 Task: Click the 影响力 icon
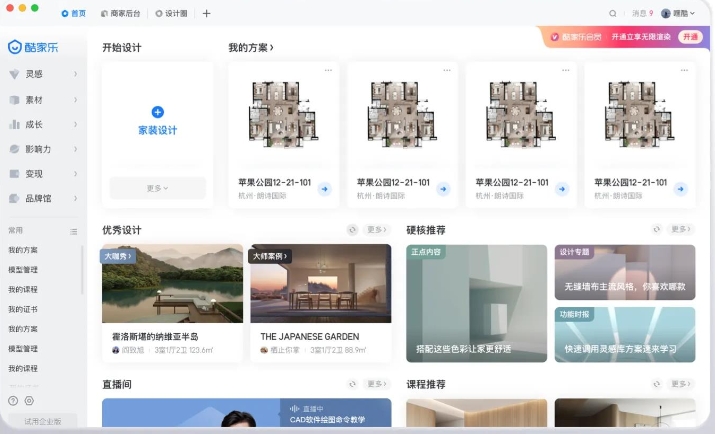(15, 149)
